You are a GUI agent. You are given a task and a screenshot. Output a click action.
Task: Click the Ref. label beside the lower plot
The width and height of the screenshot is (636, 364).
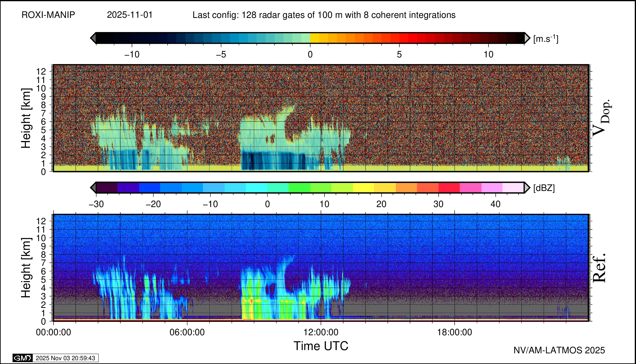599,268
